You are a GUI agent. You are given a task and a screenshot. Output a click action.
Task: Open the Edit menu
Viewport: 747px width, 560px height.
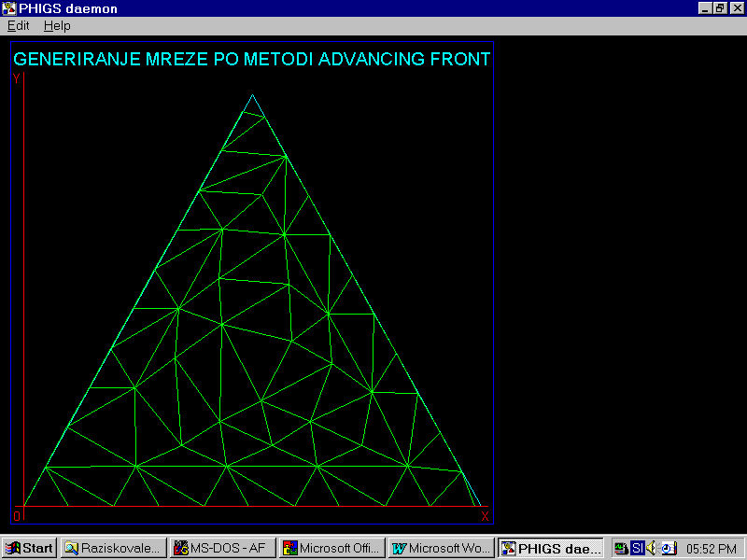(18, 26)
